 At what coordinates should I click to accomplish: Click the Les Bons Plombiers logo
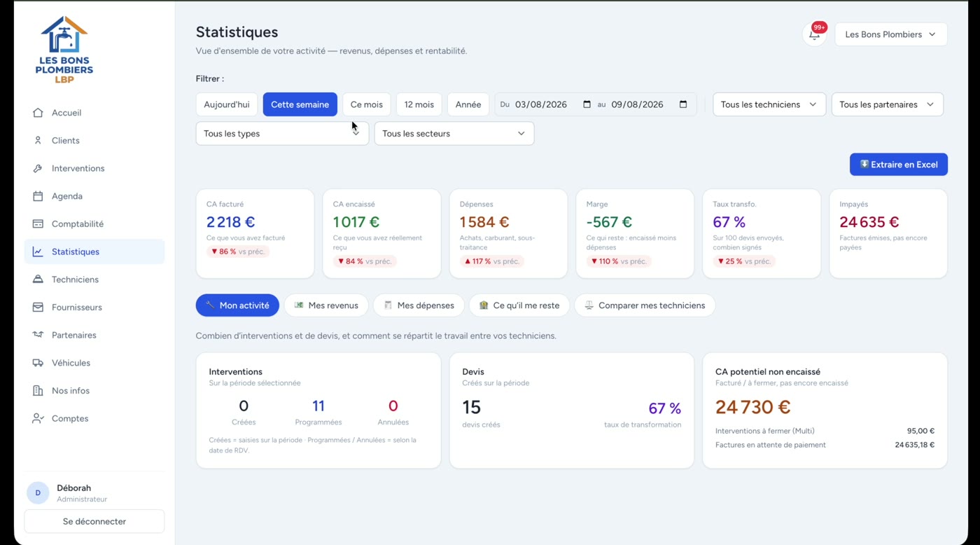pos(64,49)
